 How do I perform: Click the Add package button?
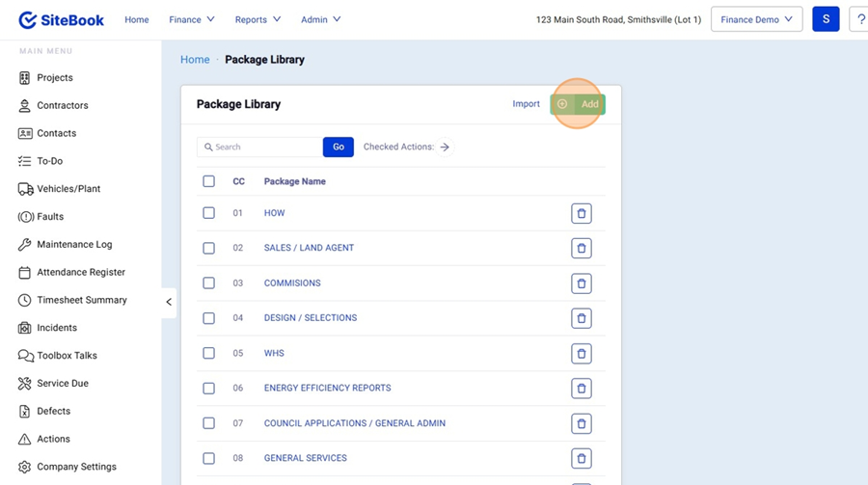click(x=578, y=104)
